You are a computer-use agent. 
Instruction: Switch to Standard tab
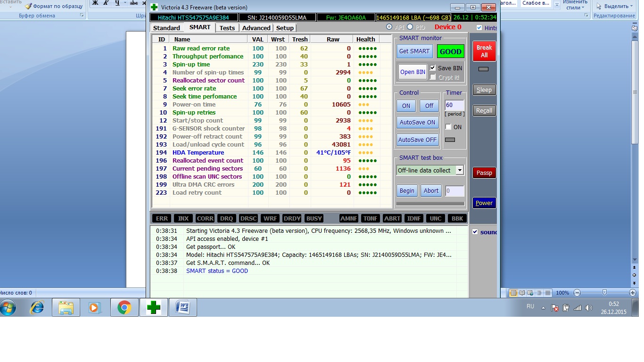point(166,28)
